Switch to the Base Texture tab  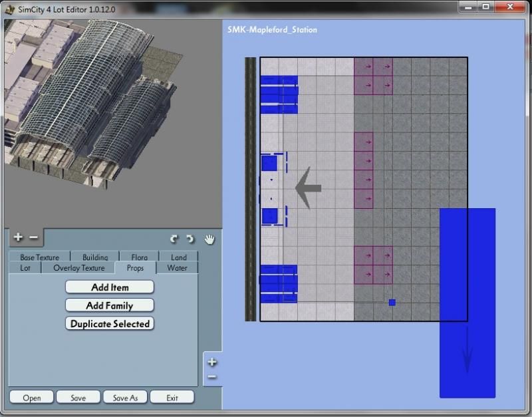pyautogui.click(x=40, y=257)
